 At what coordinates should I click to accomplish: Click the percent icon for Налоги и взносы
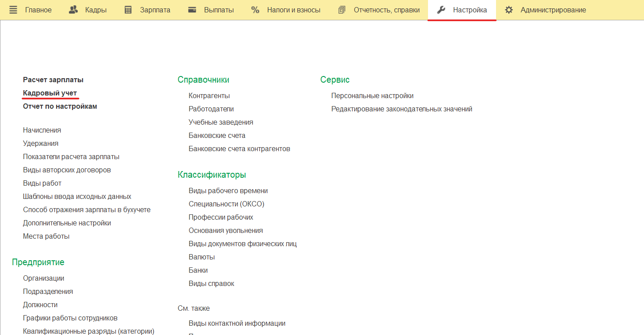[x=255, y=10]
